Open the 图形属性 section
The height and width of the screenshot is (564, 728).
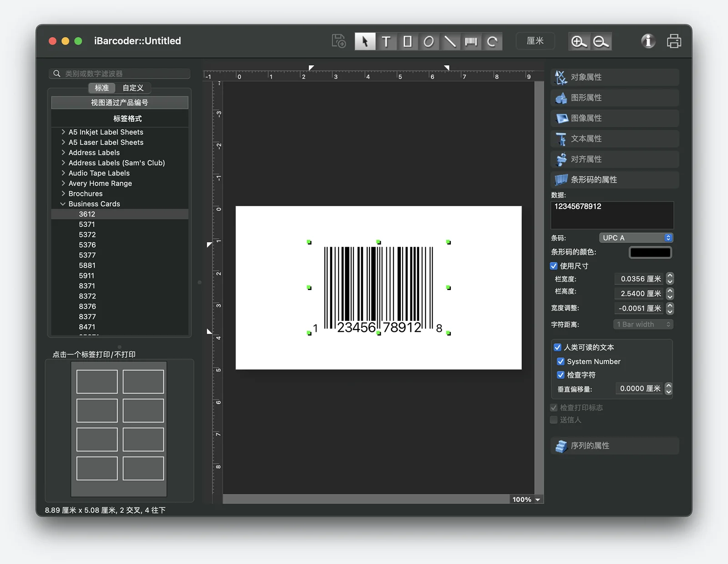click(x=615, y=98)
